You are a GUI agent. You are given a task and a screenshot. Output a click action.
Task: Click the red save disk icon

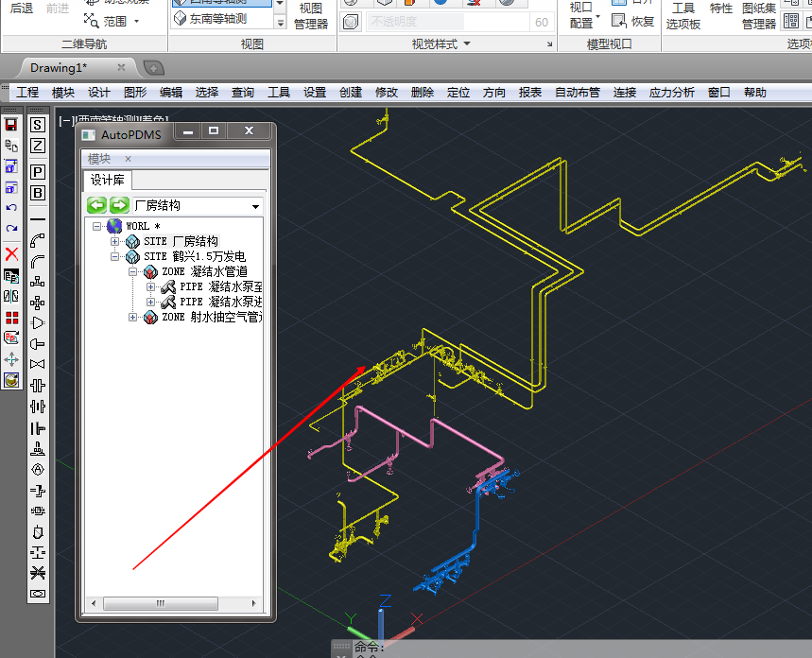[11, 125]
